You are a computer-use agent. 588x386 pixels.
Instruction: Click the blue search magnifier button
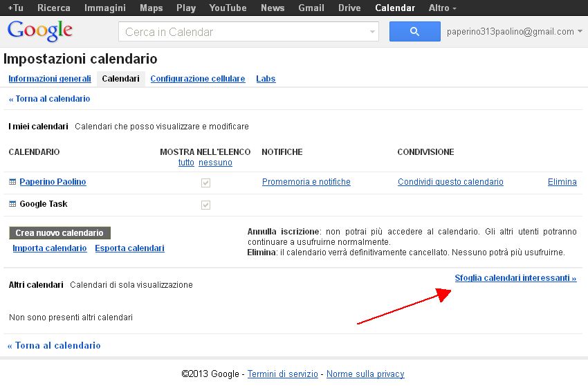(415, 32)
